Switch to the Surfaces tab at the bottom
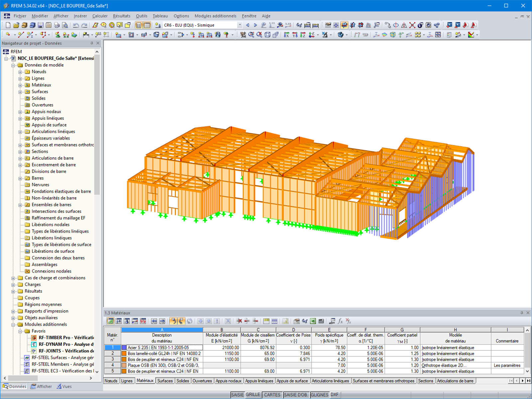This screenshot has height=399, width=532. tap(165, 381)
